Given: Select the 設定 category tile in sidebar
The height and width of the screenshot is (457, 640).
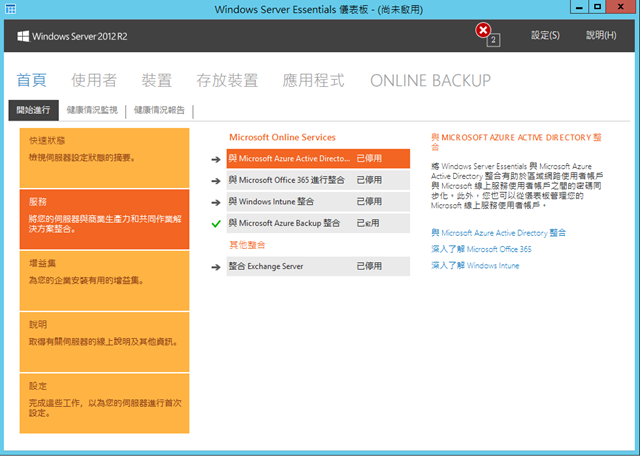Looking at the screenshot, I should [x=104, y=403].
